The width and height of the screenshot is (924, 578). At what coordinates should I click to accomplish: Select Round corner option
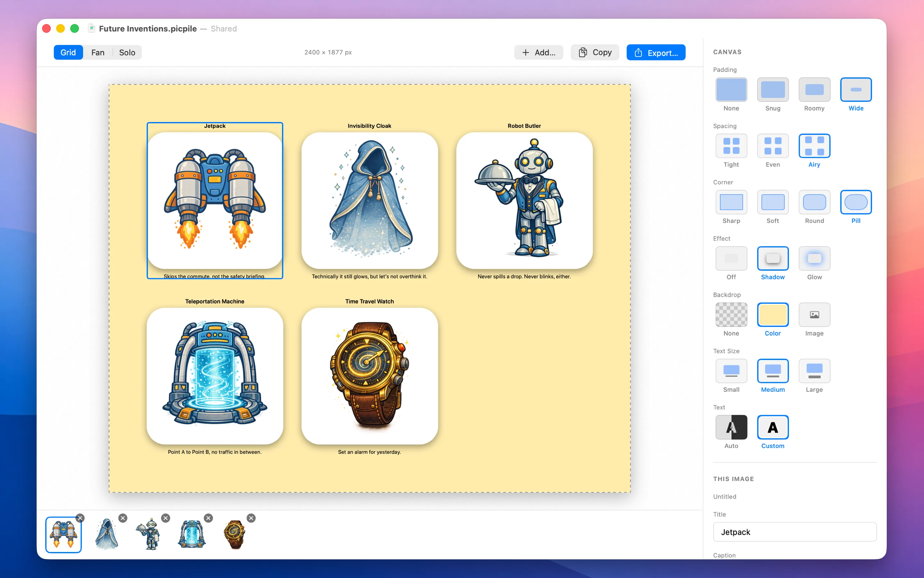[x=814, y=202]
